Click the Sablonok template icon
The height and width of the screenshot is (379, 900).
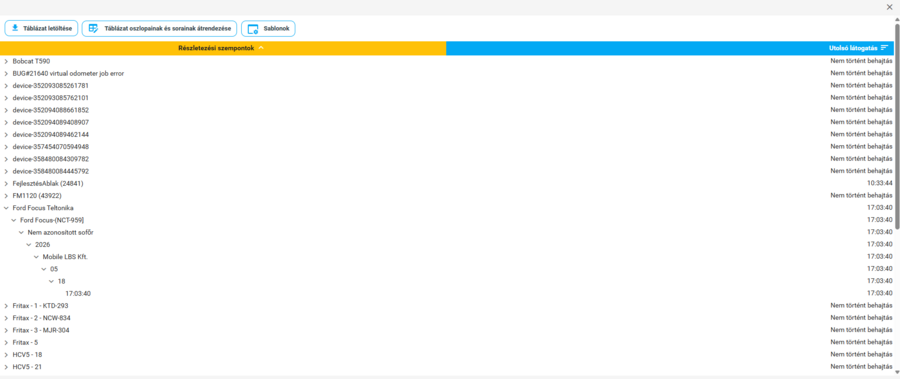click(x=253, y=29)
